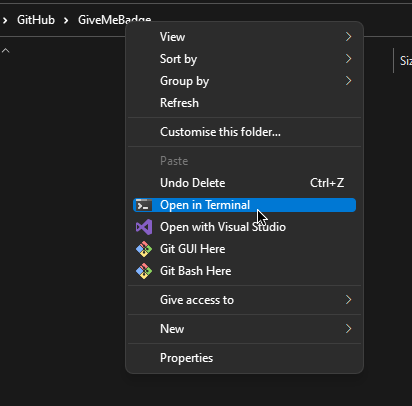Click the purple Visual Studio icon
This screenshot has height=406, width=412.
click(144, 227)
